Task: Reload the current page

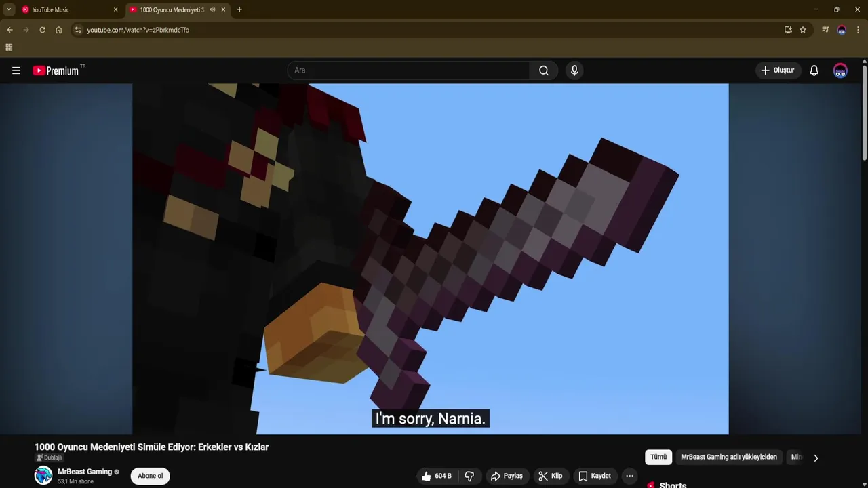Action: (42, 30)
